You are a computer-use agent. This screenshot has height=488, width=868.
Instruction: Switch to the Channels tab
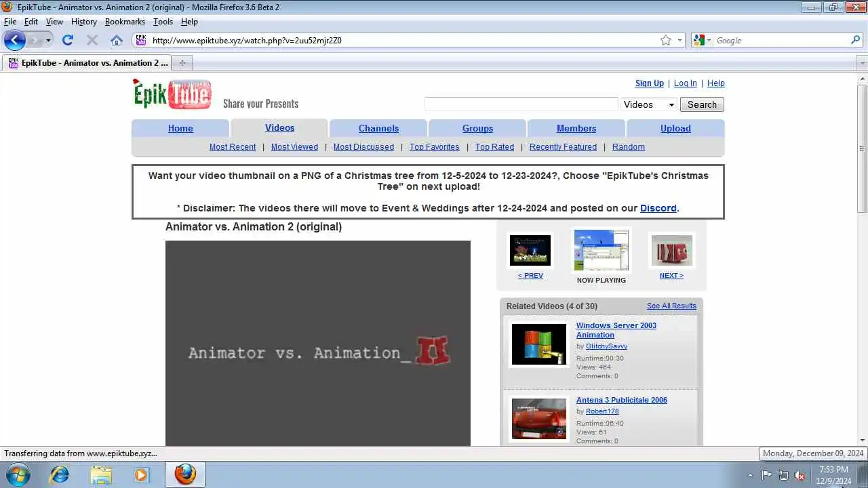point(378,128)
